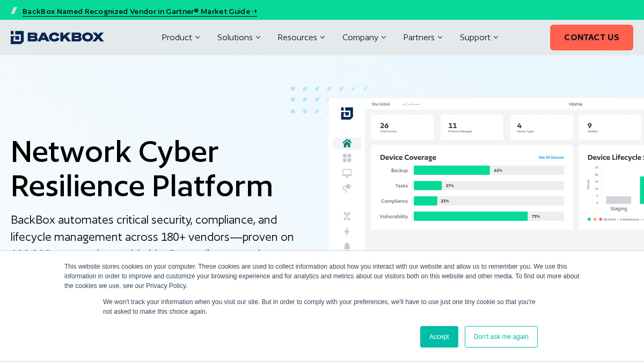Screen dimensions: 644x362
Task: Open the Gartner Market Guide announcement link
Action: pos(140,11)
